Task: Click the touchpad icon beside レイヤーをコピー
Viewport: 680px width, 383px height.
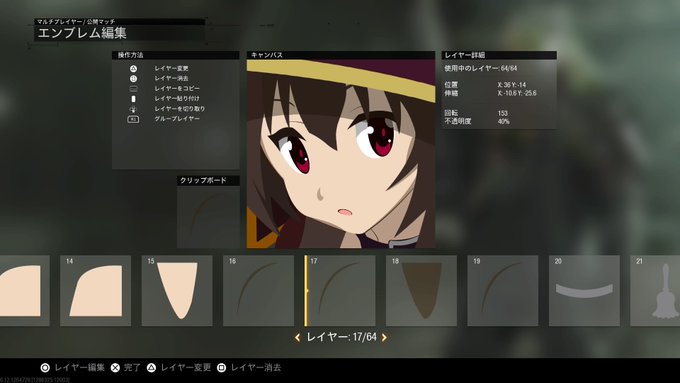Action: (x=134, y=88)
